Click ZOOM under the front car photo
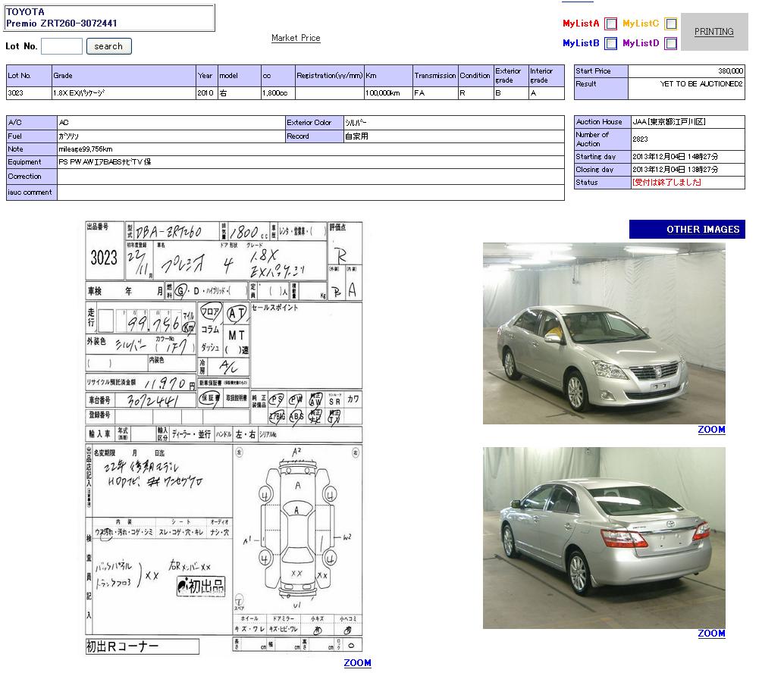The image size is (784, 679). pyautogui.click(x=711, y=430)
